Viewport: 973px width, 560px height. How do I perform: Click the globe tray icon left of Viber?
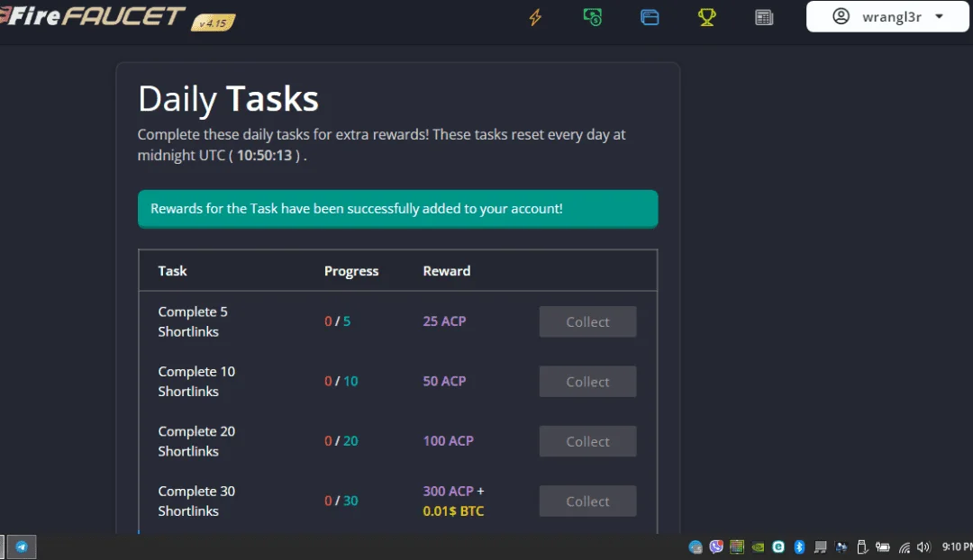click(x=696, y=547)
